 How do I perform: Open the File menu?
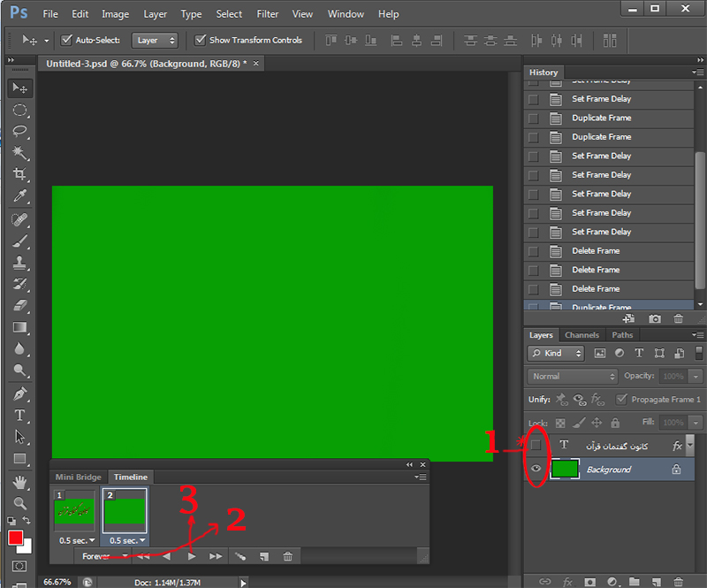pos(50,14)
